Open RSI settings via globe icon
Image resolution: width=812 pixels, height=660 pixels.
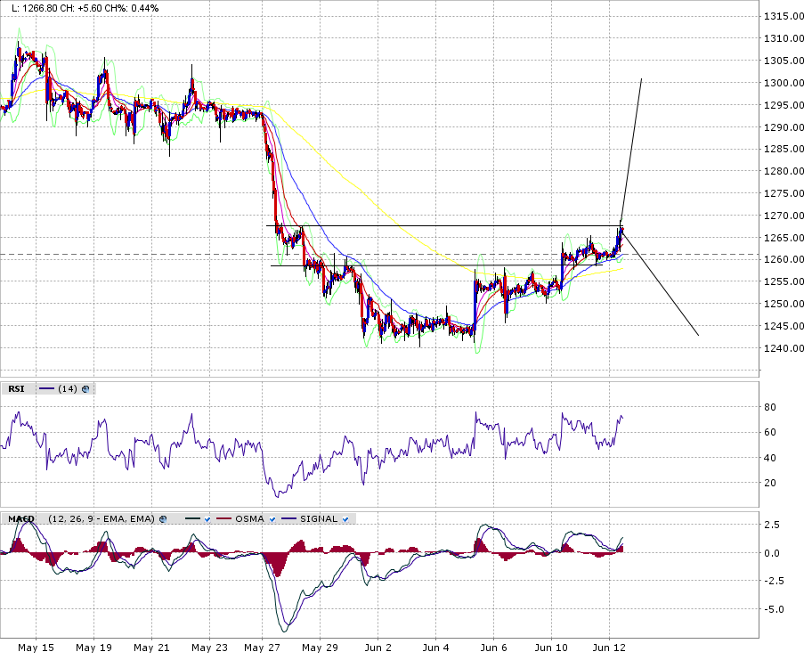[x=85, y=388]
